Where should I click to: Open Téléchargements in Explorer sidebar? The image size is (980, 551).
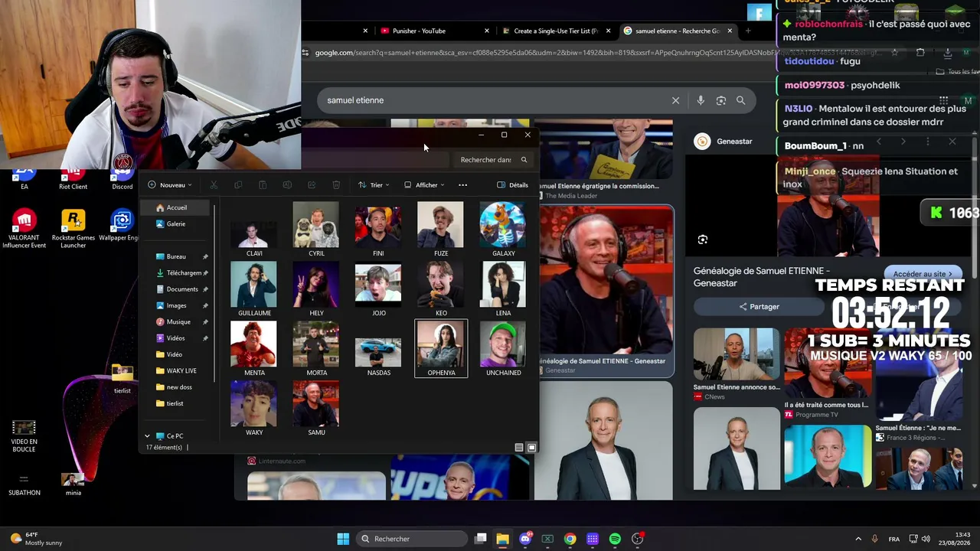click(x=179, y=273)
